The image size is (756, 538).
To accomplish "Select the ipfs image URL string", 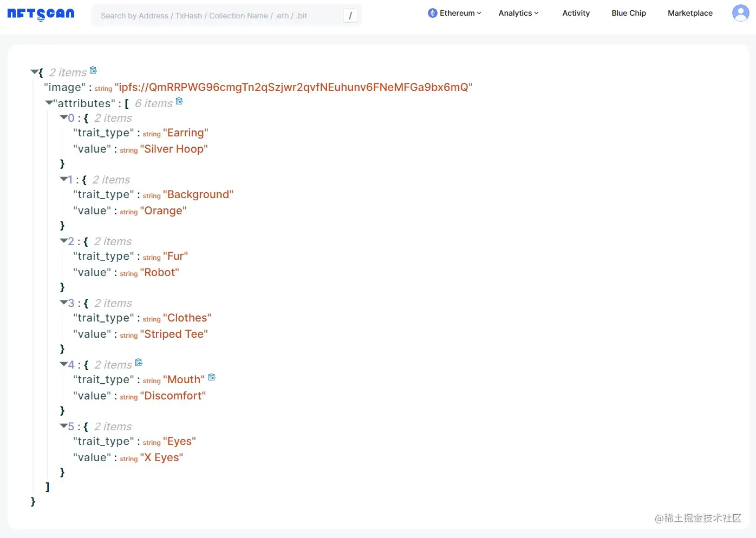I will click(x=294, y=87).
